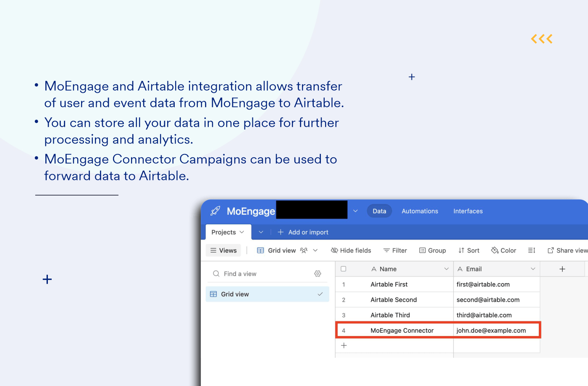Click row number 1

[344, 284]
